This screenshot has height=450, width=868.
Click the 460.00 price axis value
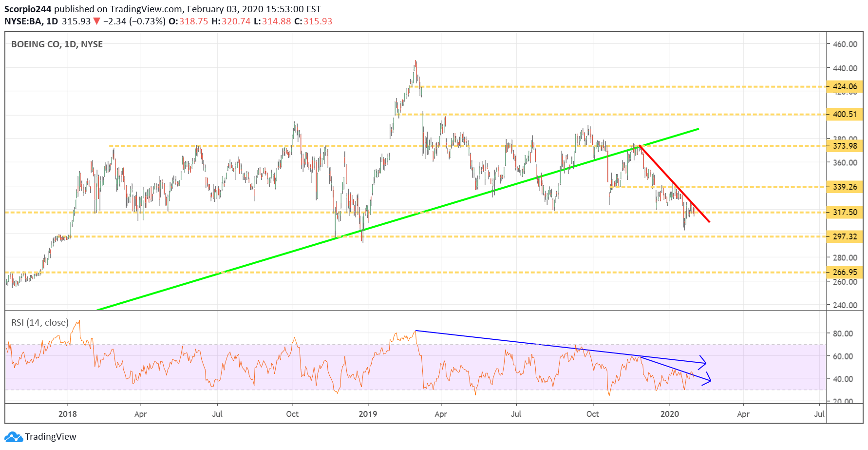click(845, 44)
